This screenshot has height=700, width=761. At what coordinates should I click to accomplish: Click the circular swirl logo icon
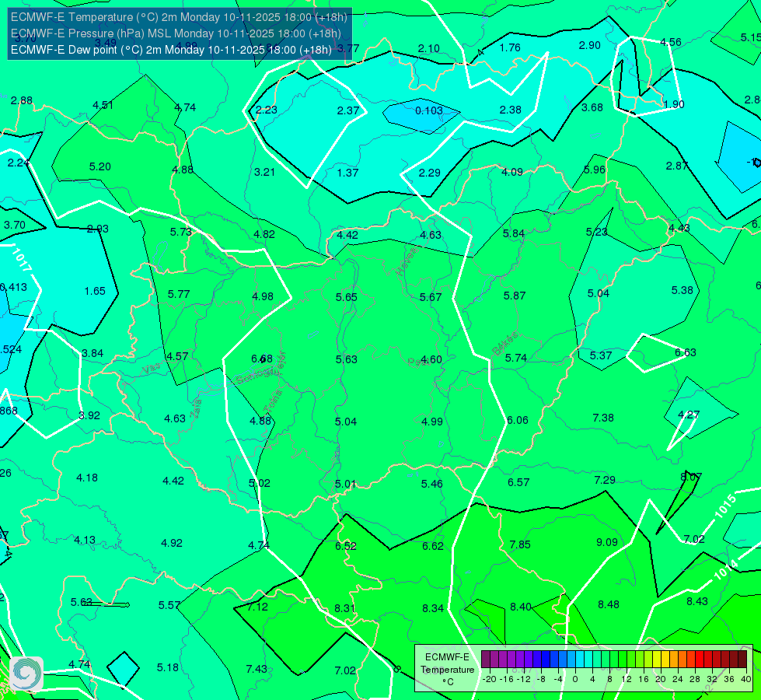26,673
